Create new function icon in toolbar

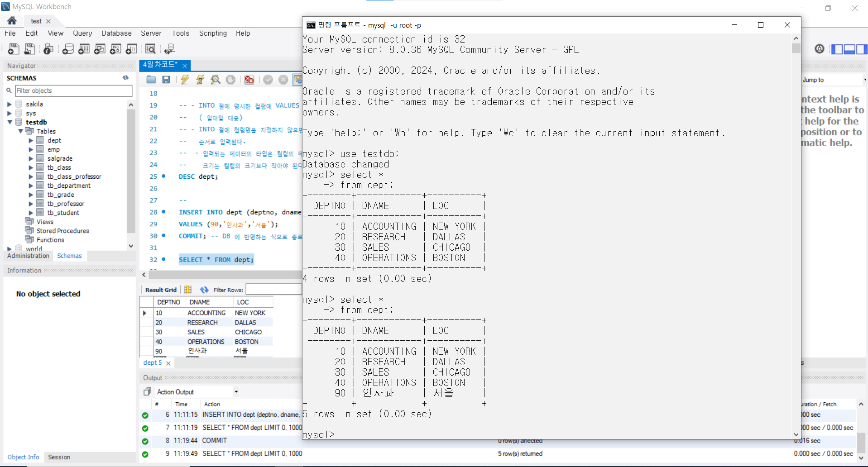coord(131,49)
